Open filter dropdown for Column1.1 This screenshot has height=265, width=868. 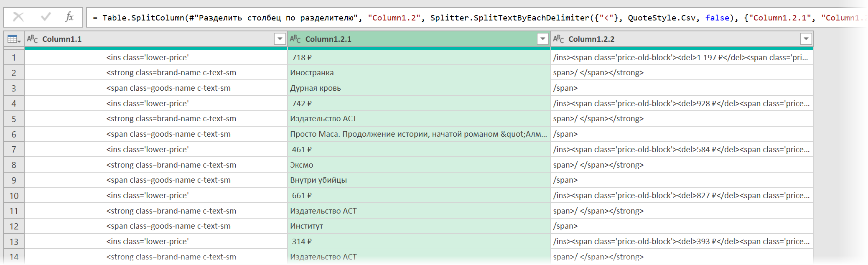(280, 39)
